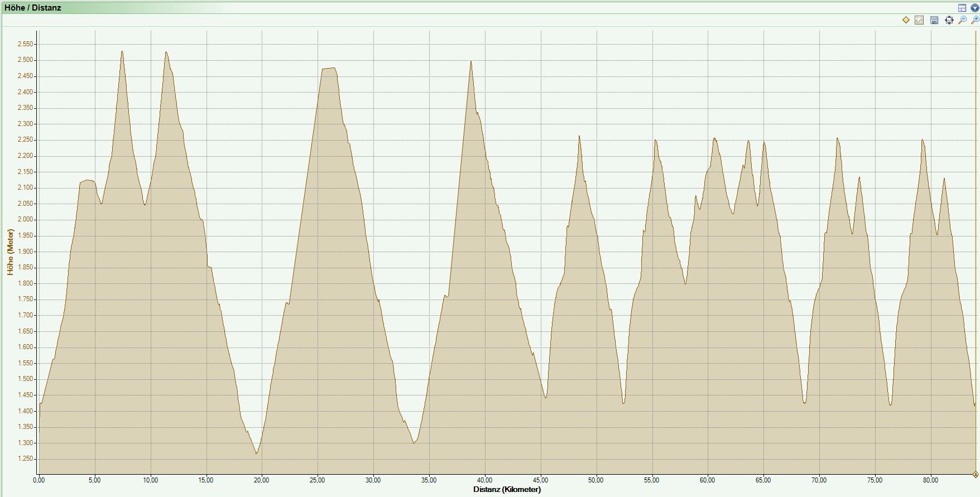Click the 40,00 tick label on distance axis
This screenshot has height=497, width=980.
484,480
